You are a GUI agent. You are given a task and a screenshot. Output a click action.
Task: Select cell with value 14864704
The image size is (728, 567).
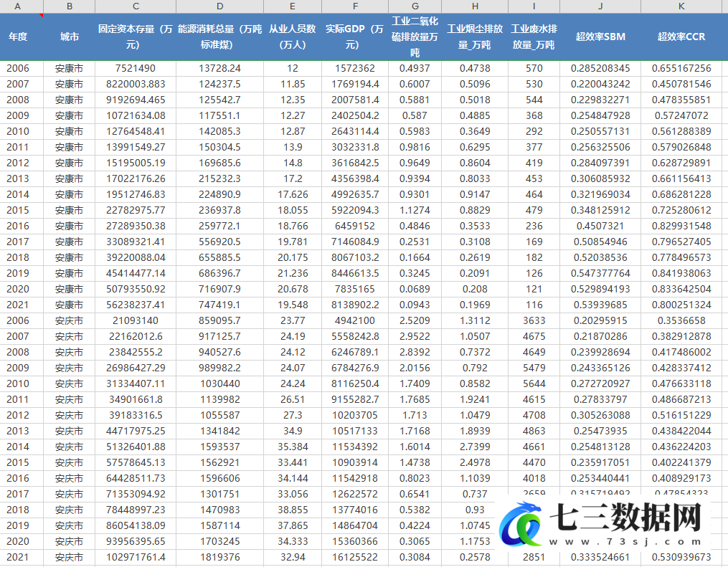click(355, 525)
